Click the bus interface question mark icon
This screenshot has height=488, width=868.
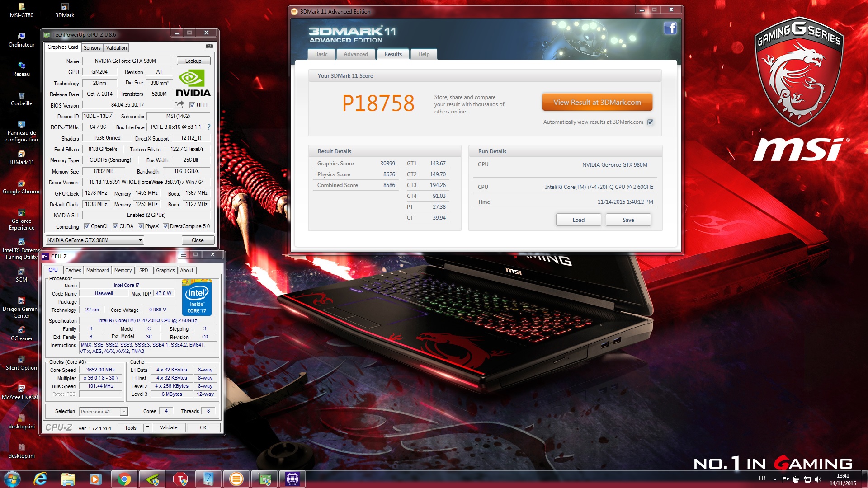tap(209, 127)
